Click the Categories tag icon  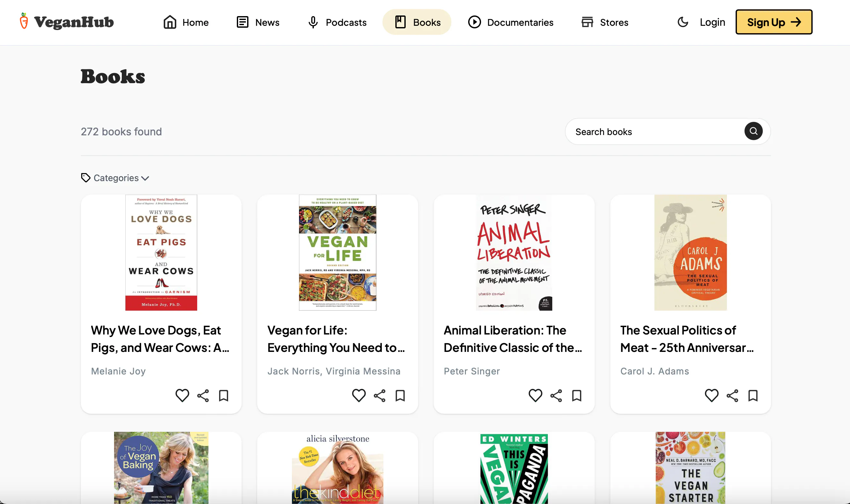tap(86, 178)
